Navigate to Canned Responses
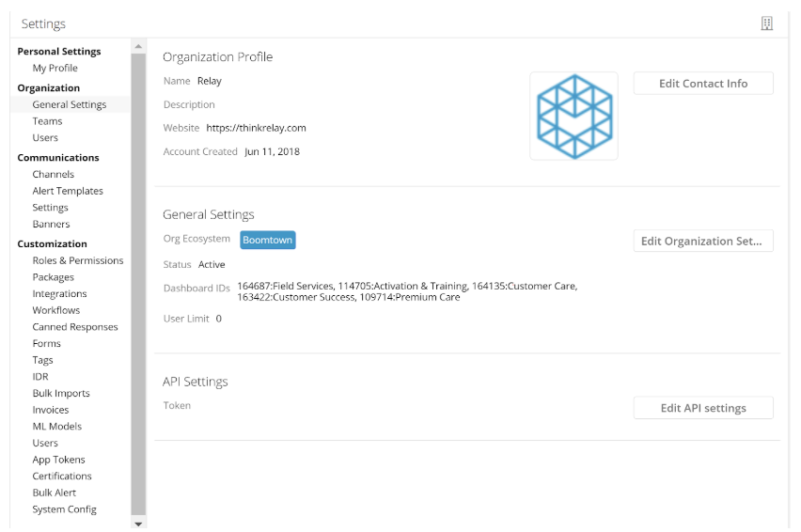The width and height of the screenshot is (801, 532). tap(75, 327)
